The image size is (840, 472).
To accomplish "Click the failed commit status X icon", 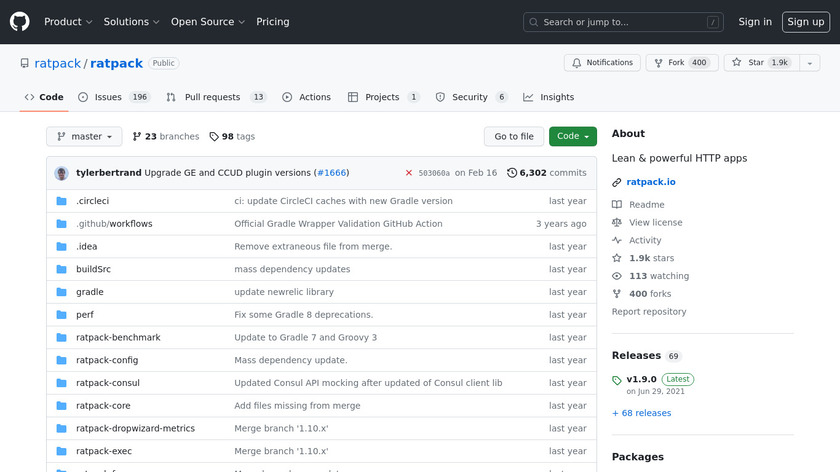I will [409, 173].
